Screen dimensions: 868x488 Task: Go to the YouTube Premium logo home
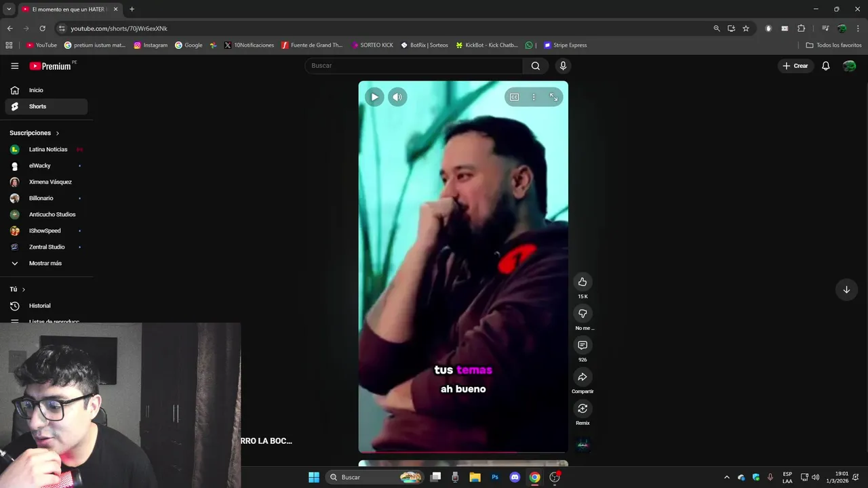tap(51, 66)
